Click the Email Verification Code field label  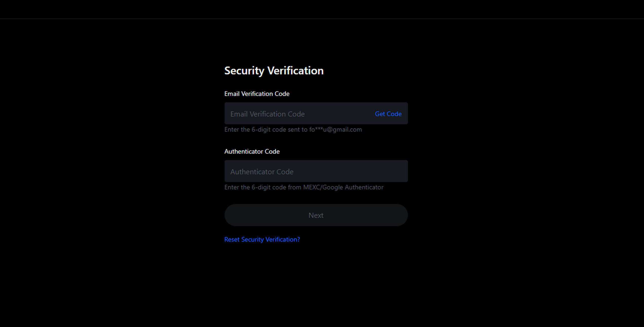257,94
